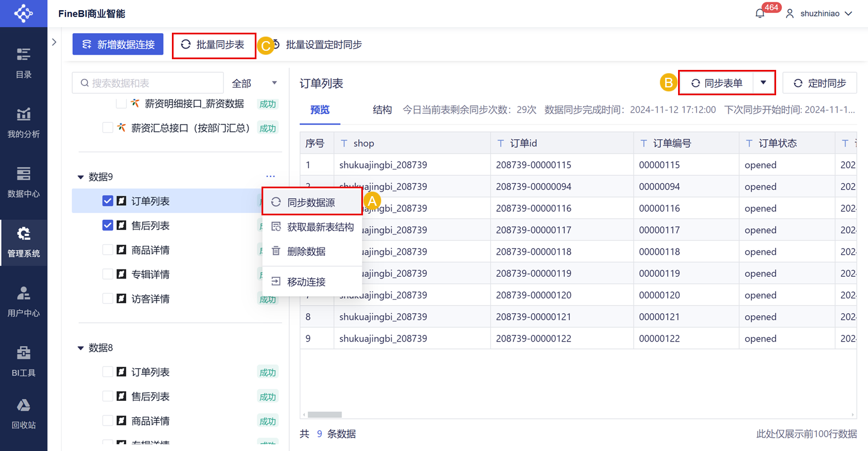Click the 成功 status of 访客详情
Screen dimensions: 868x451
tap(268, 299)
